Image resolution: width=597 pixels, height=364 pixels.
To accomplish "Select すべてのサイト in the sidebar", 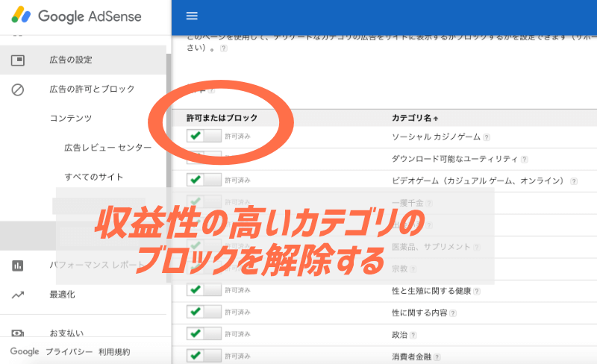I will click(x=94, y=177).
